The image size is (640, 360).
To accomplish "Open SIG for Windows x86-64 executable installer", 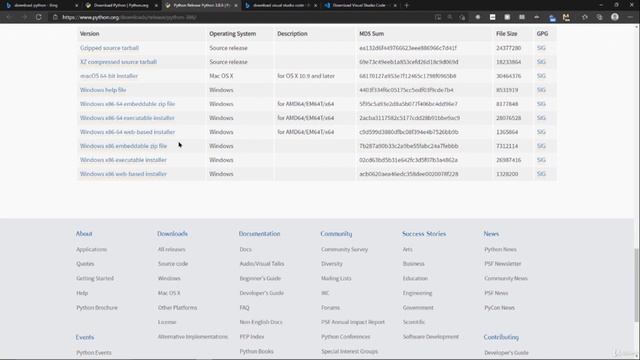I will click(541, 118).
